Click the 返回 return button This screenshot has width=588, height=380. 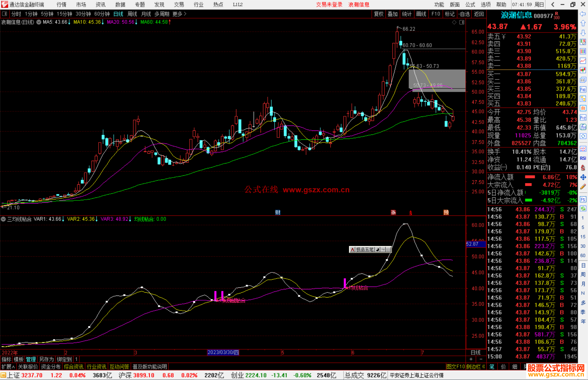(479, 14)
